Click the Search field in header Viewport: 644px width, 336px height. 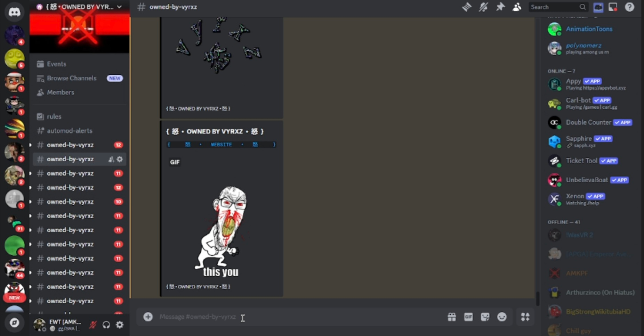pyautogui.click(x=555, y=7)
